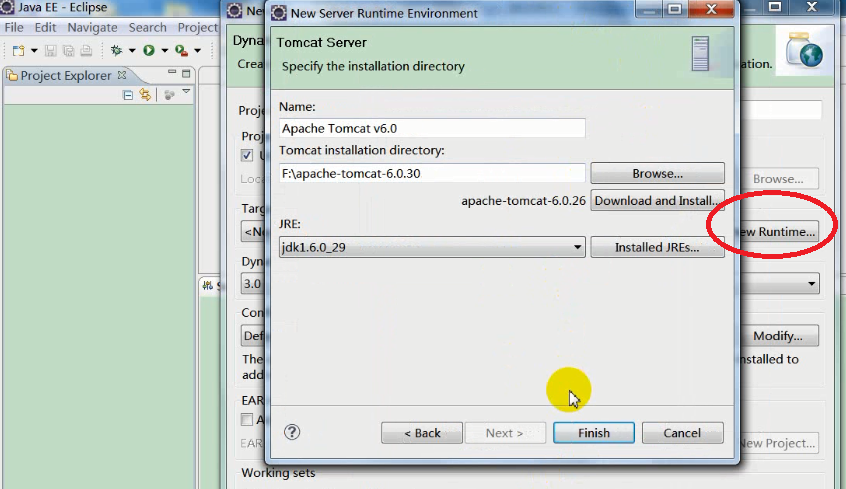Click the Save toolbar icon
This screenshot has height=489, width=846.
[x=51, y=51]
